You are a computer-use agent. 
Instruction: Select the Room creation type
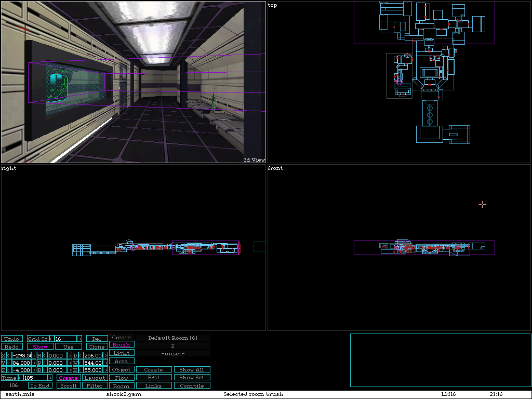pyautogui.click(x=122, y=386)
